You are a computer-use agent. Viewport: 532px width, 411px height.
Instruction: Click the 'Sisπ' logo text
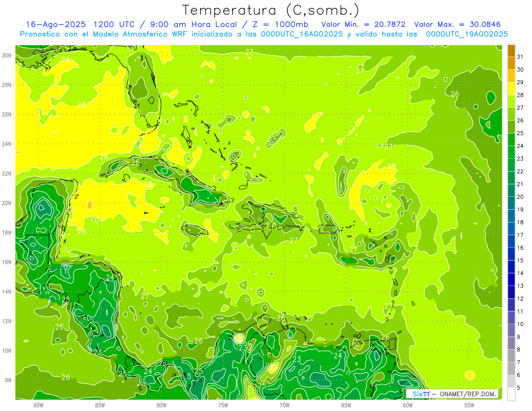click(421, 394)
